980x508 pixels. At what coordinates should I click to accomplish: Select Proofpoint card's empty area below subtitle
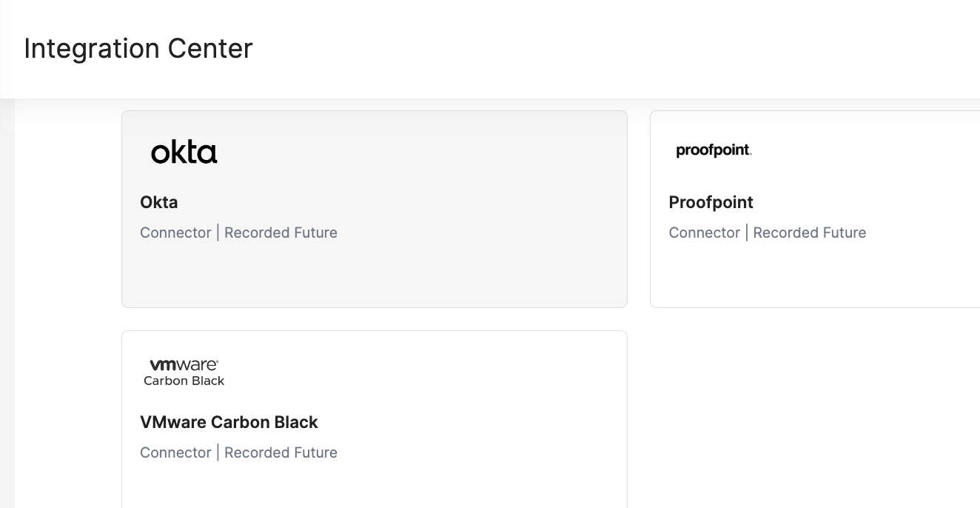(x=814, y=274)
